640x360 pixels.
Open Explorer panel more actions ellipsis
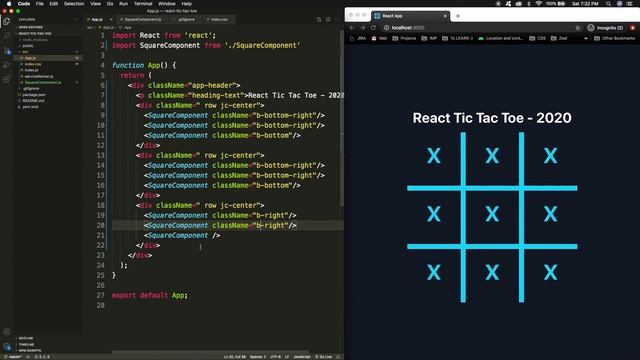(x=76, y=19)
